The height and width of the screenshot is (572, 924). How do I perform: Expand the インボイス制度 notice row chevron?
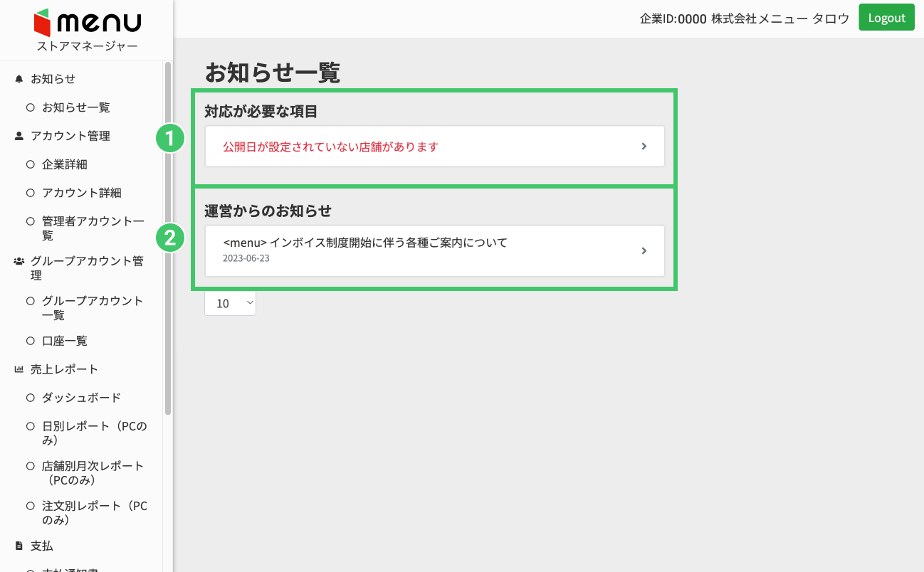644,251
